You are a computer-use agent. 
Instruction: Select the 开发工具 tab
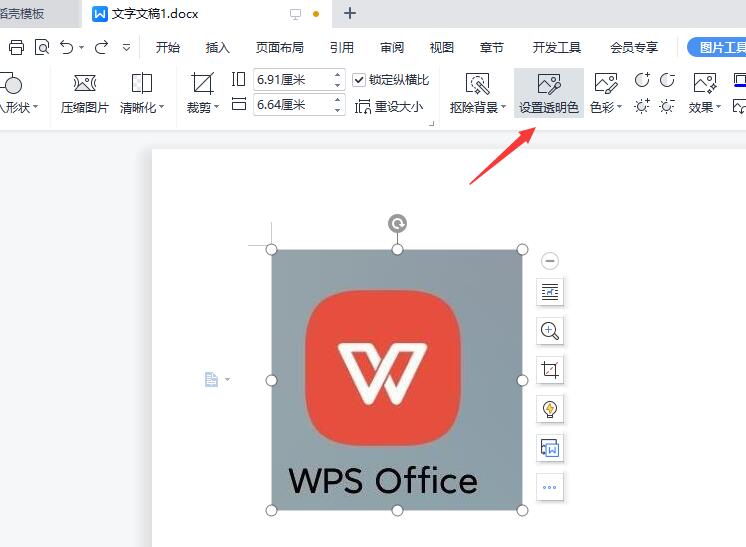pos(557,48)
